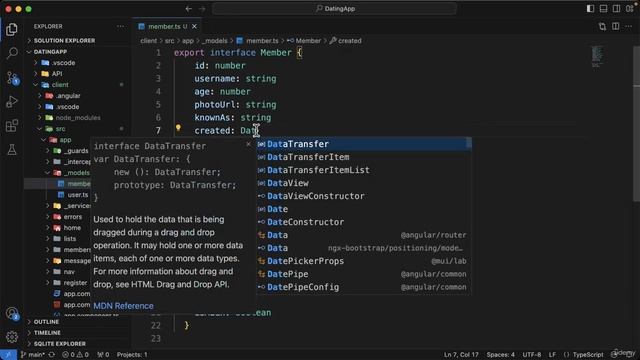Expand the Timeline section
This screenshot has width=640, height=360.
[47, 333]
